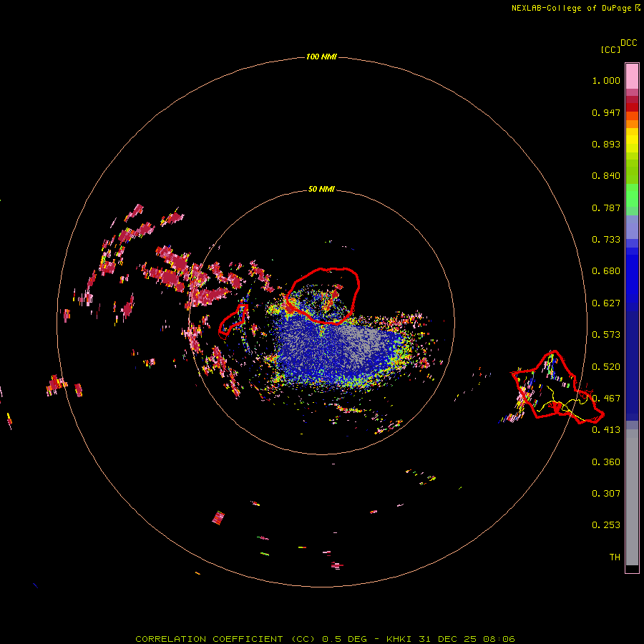Click the NEXLAB-College of DuPage title text
Screen dimensions: 644x644
coord(571,8)
